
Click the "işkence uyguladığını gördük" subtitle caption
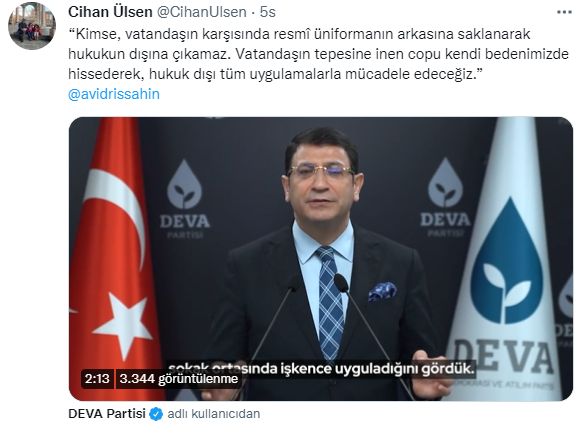pyautogui.click(x=377, y=369)
